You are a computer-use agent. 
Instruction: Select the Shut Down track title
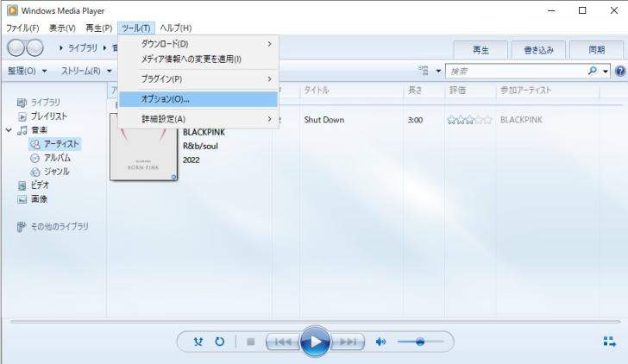point(324,120)
